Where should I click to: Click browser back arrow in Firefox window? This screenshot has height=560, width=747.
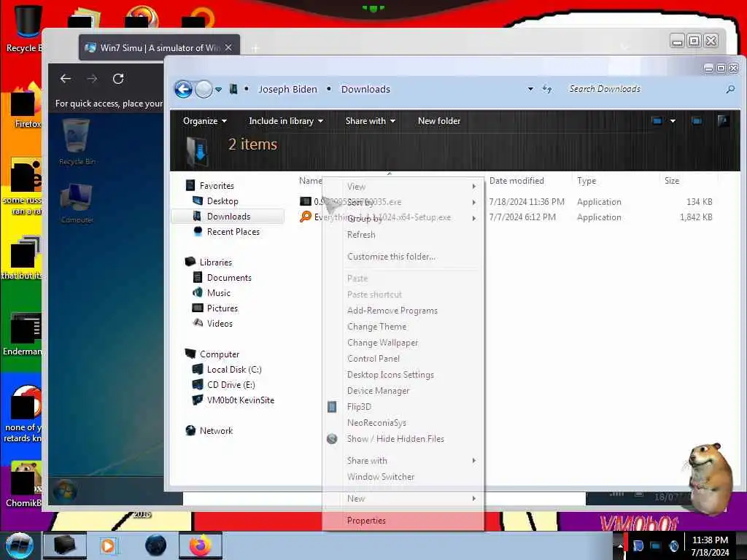pyautogui.click(x=66, y=79)
